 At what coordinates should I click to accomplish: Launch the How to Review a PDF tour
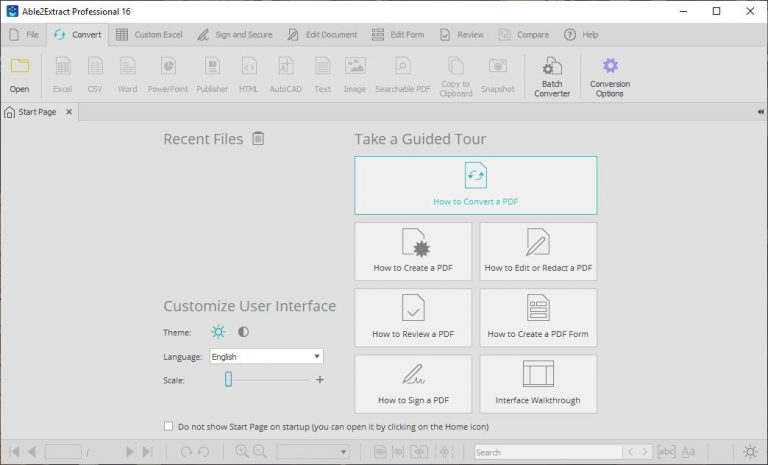click(x=413, y=318)
